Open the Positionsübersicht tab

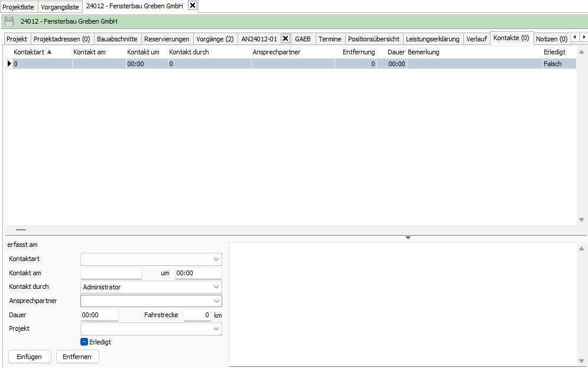coord(373,39)
